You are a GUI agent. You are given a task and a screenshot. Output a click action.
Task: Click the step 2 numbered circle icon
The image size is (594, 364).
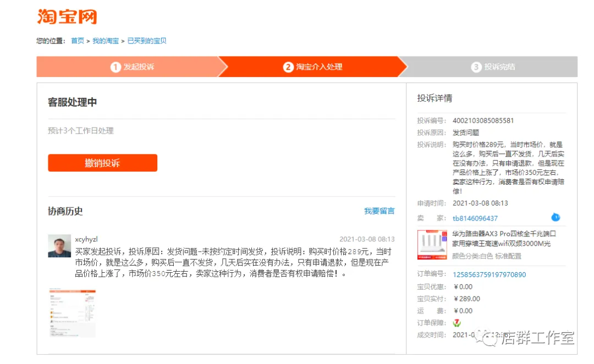point(288,67)
